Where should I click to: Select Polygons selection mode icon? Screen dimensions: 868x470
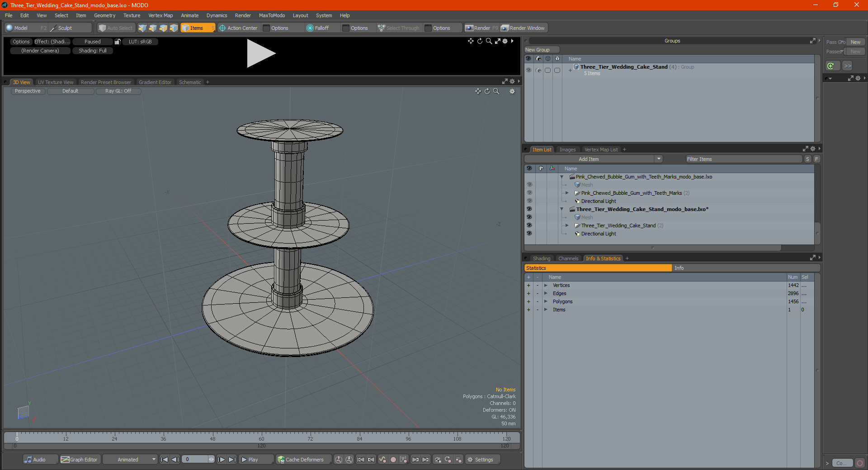163,28
